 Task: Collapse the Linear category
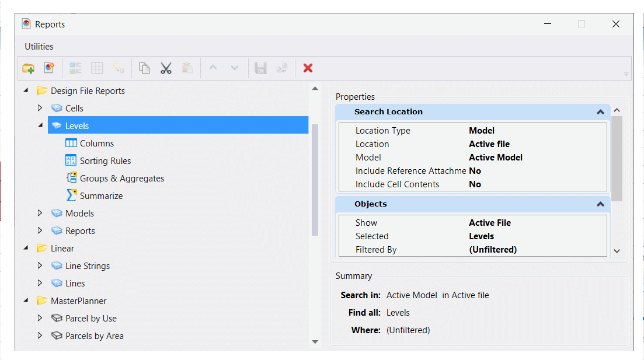click(x=26, y=248)
